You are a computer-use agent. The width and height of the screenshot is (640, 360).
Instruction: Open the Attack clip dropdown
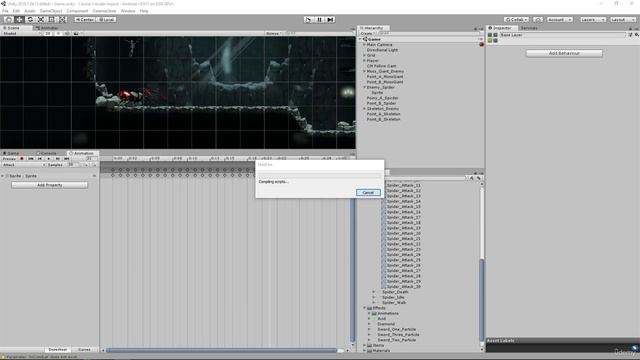23,164
